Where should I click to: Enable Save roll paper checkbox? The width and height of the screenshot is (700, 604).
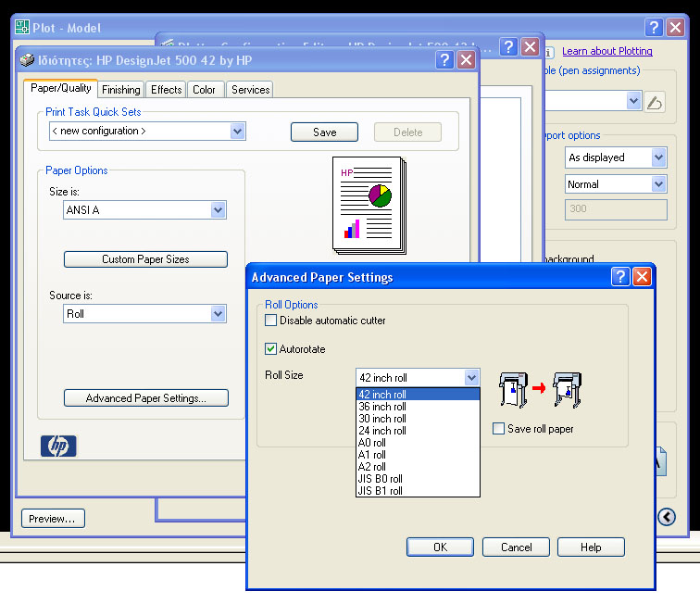click(499, 428)
